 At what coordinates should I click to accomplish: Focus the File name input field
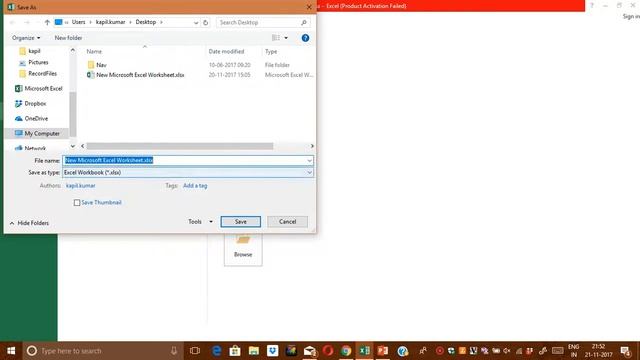click(184, 160)
